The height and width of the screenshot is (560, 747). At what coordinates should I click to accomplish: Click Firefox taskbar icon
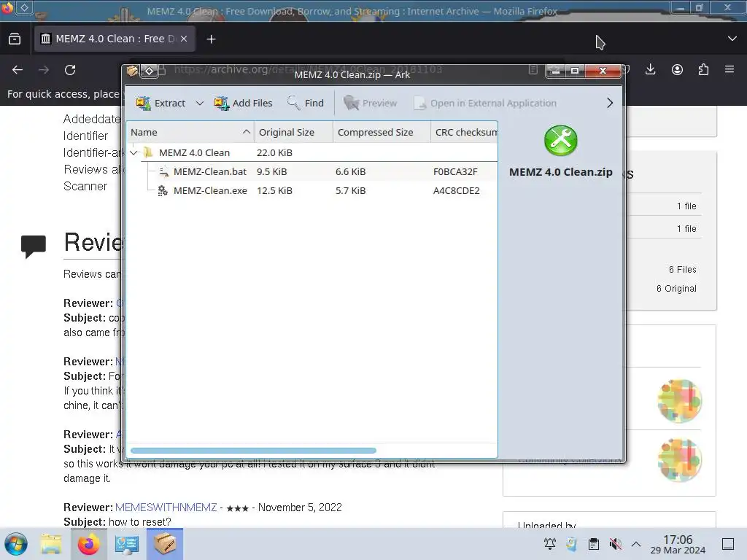[x=88, y=544]
